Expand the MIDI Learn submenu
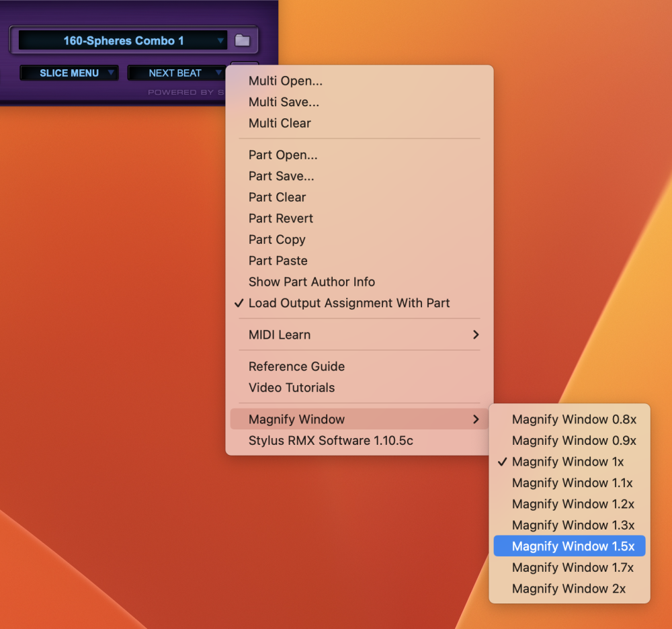 (x=359, y=335)
